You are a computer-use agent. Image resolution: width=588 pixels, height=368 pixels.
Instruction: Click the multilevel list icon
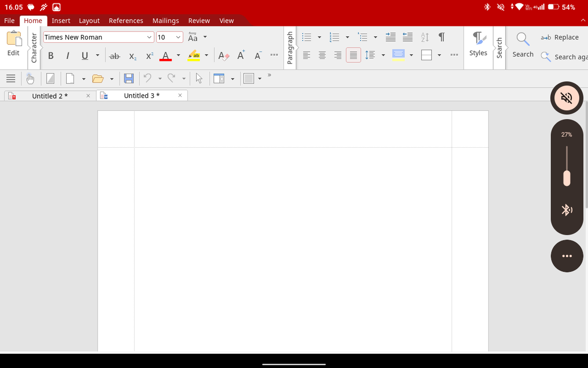tap(363, 37)
